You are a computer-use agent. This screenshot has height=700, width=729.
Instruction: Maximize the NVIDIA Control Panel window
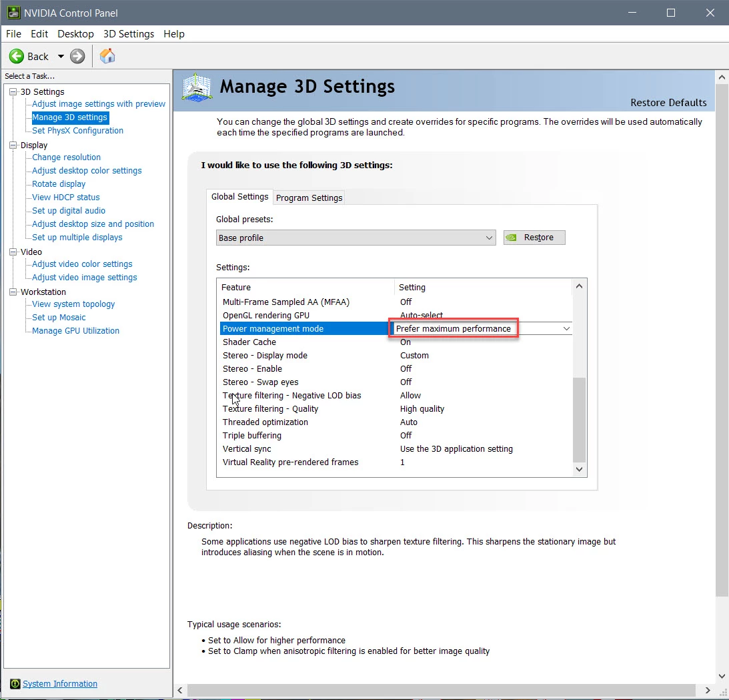click(x=670, y=13)
